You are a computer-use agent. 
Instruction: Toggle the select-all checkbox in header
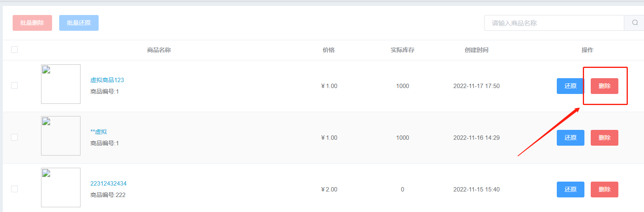[15, 49]
